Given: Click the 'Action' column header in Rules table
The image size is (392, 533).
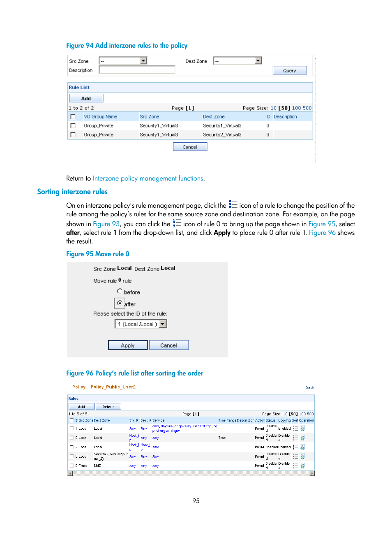Looking at the screenshot, I should 260,420.
